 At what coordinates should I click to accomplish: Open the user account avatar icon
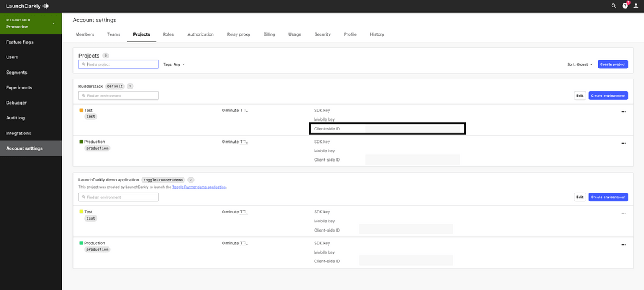click(x=636, y=6)
